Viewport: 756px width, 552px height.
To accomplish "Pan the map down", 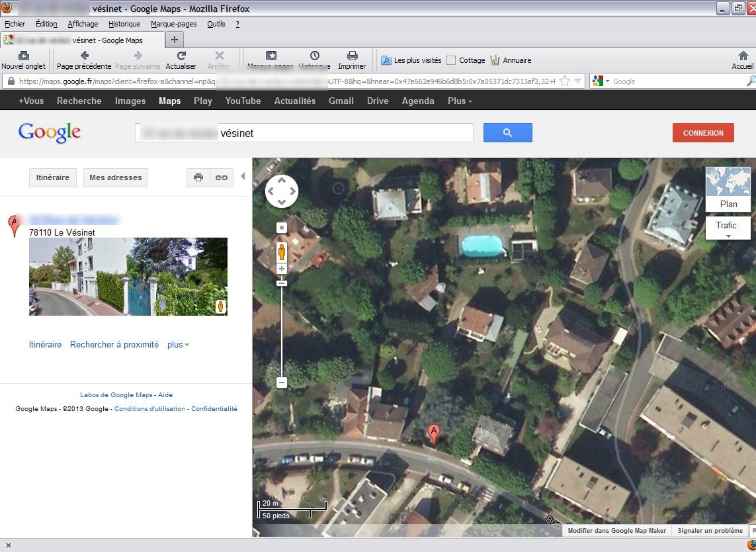I will [282, 202].
